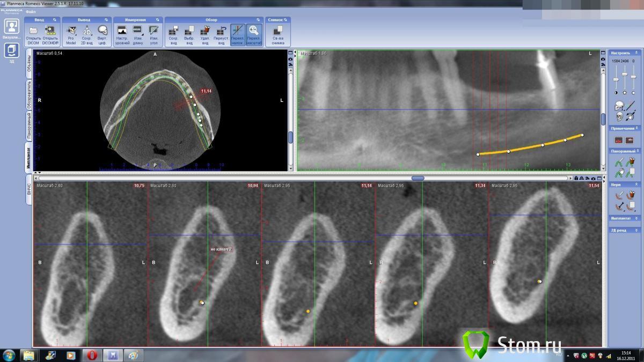
Task: Switch to the Объёмы side tab
Action: coord(29,67)
